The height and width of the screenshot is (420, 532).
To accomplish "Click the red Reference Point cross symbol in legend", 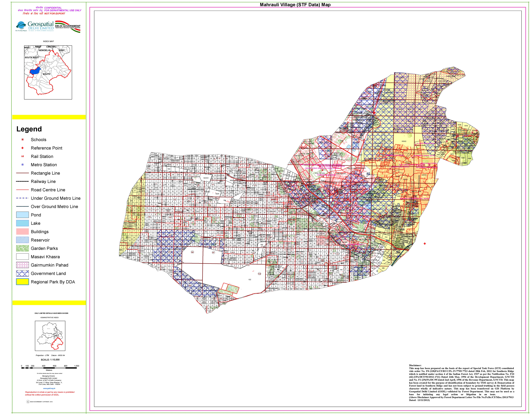I will [23, 148].
